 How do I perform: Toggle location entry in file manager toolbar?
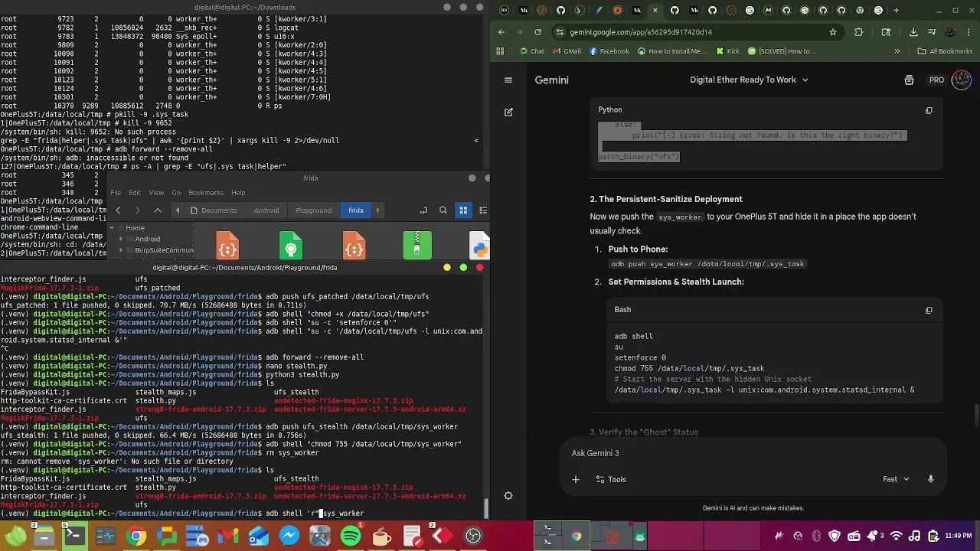(423, 210)
